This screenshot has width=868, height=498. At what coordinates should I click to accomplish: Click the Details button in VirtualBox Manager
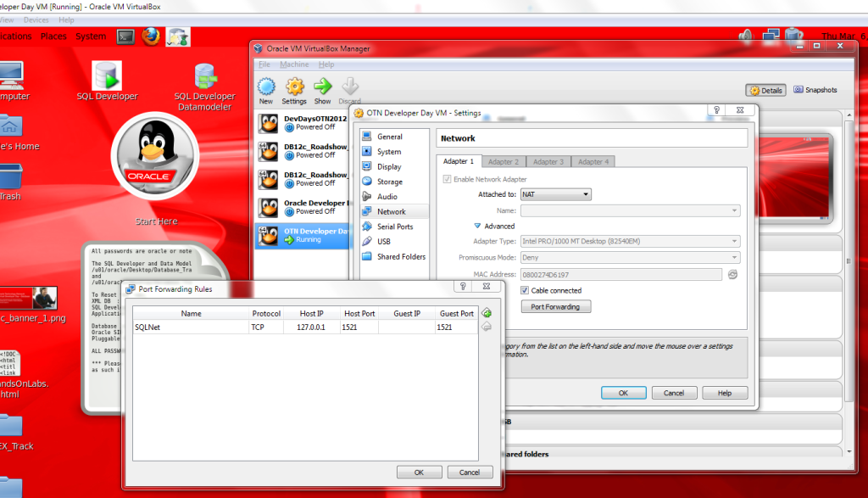(765, 90)
